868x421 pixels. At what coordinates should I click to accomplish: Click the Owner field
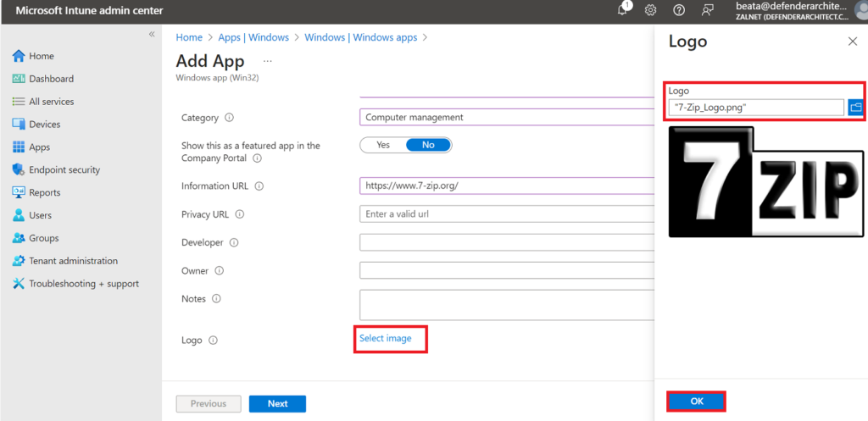(x=507, y=270)
